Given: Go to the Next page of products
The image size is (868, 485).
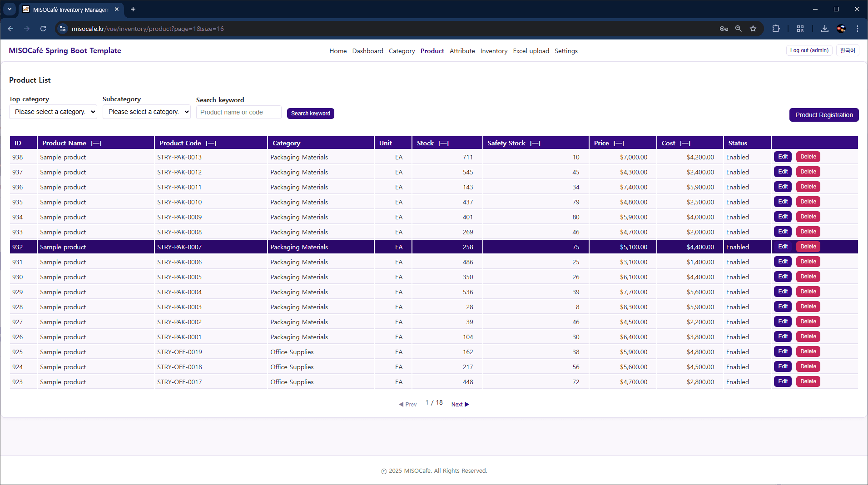Looking at the screenshot, I should click(x=460, y=404).
